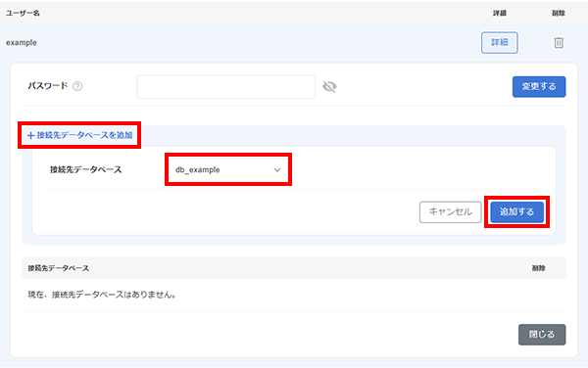Click the ユーザー名 column header
This screenshot has height=368, width=588.
tap(23, 13)
